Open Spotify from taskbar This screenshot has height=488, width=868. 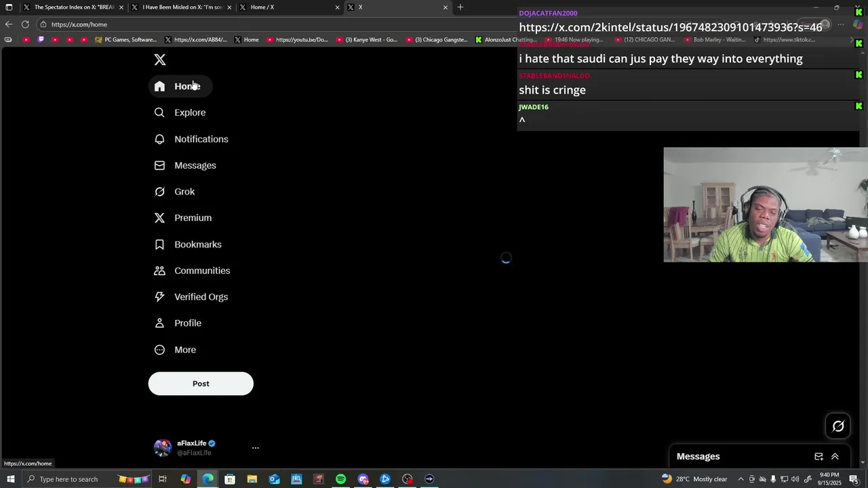click(x=340, y=479)
